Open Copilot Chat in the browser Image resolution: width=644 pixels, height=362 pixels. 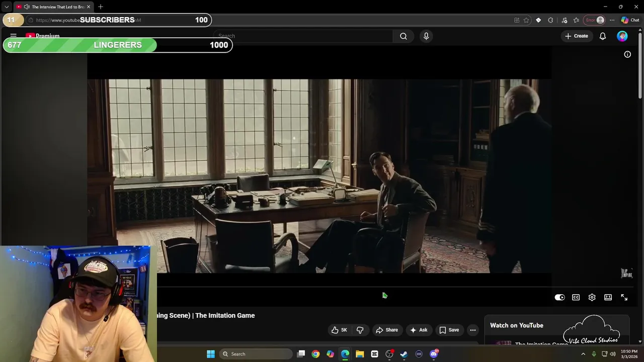coord(630,20)
